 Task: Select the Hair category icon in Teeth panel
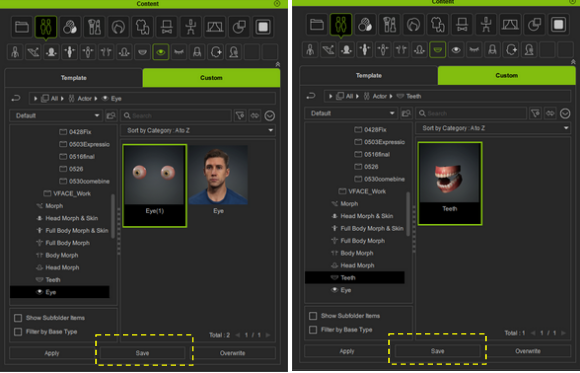[x=413, y=25]
